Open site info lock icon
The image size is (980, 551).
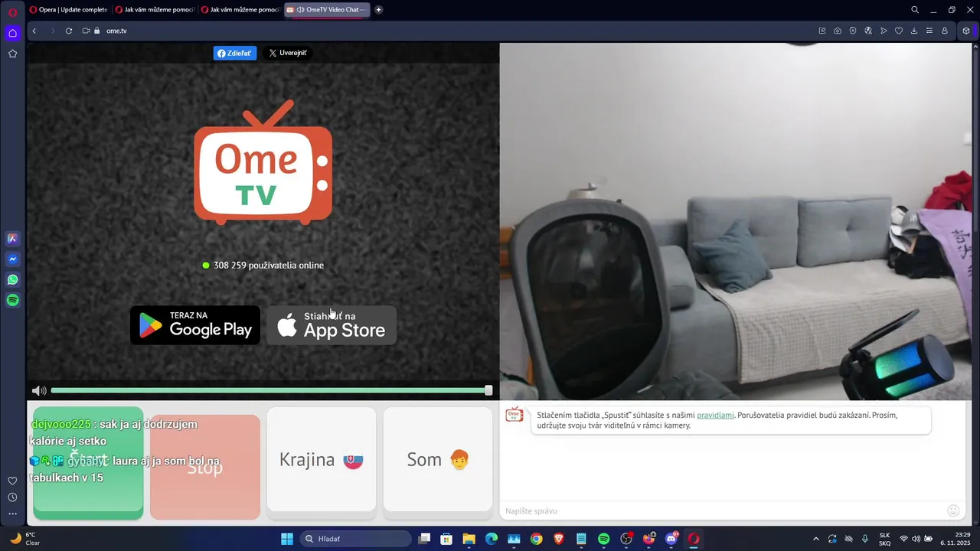click(x=97, y=31)
